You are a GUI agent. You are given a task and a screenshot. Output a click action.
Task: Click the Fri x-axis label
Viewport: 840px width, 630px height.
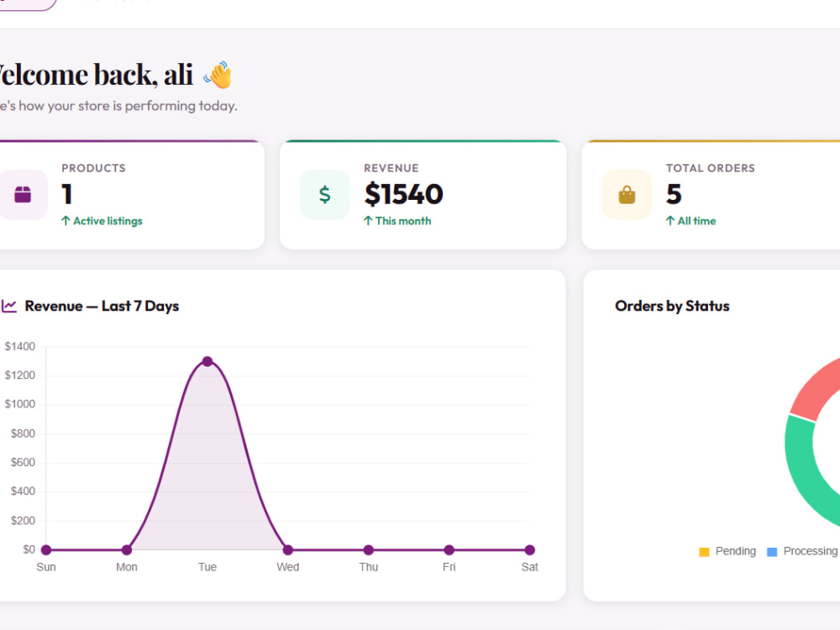[x=449, y=567]
